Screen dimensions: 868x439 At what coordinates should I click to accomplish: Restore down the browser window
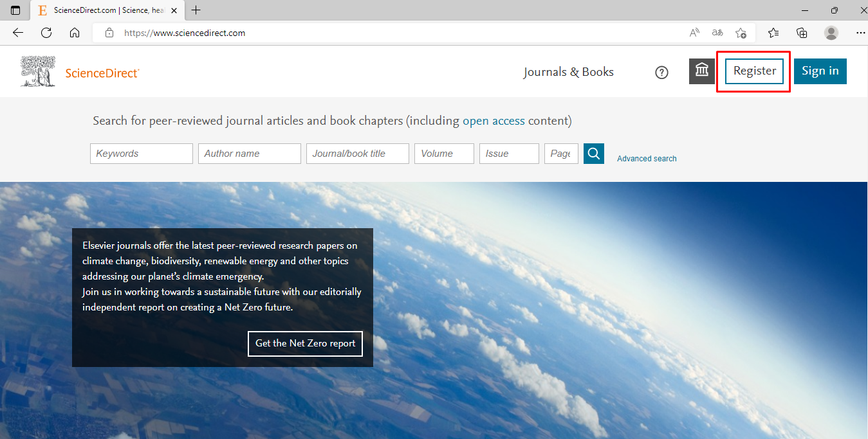coord(834,10)
